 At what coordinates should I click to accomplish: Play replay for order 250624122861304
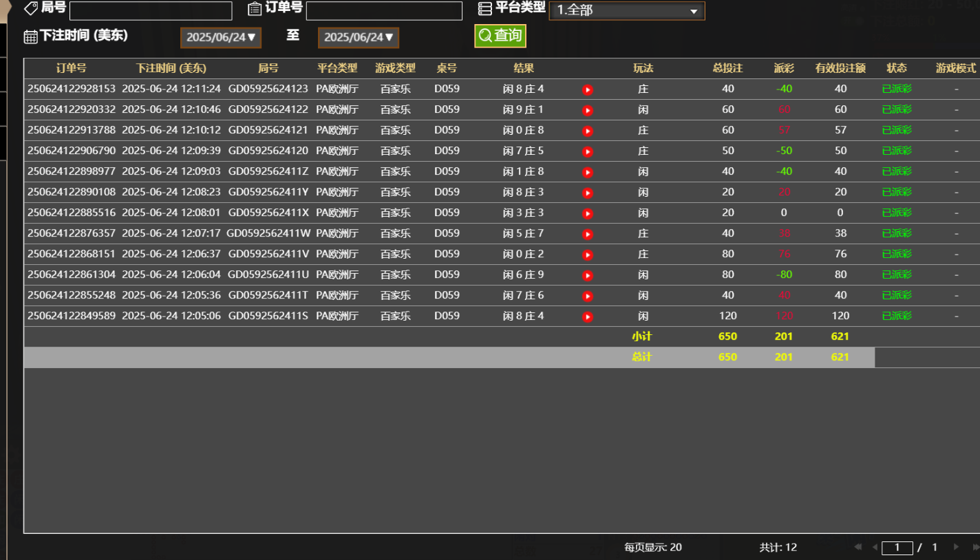[x=587, y=275]
